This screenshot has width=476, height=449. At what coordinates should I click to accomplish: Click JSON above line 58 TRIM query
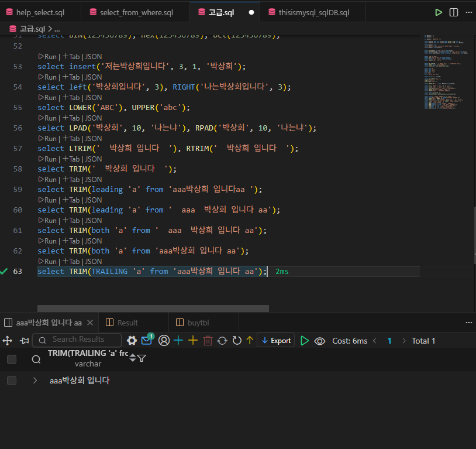point(94,159)
